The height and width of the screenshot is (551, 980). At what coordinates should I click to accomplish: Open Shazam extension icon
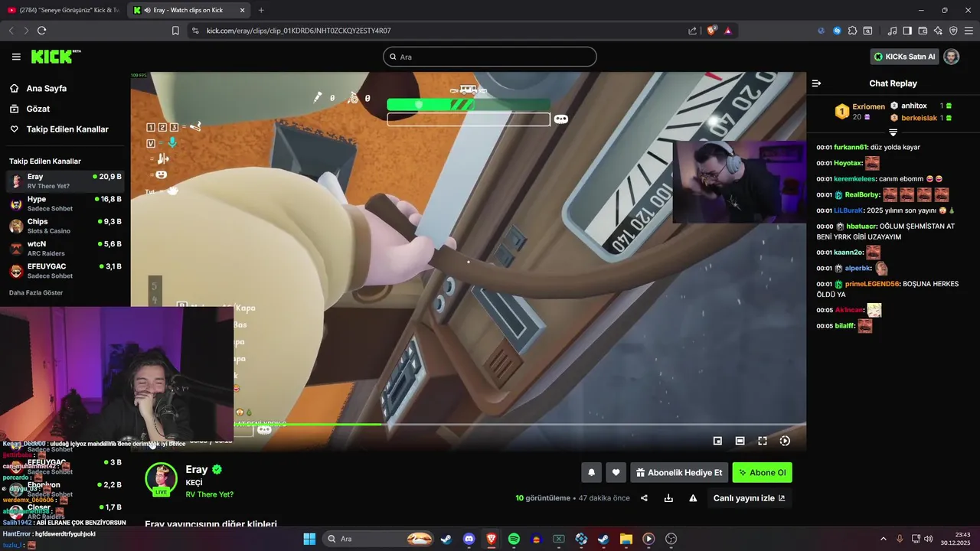point(837,31)
